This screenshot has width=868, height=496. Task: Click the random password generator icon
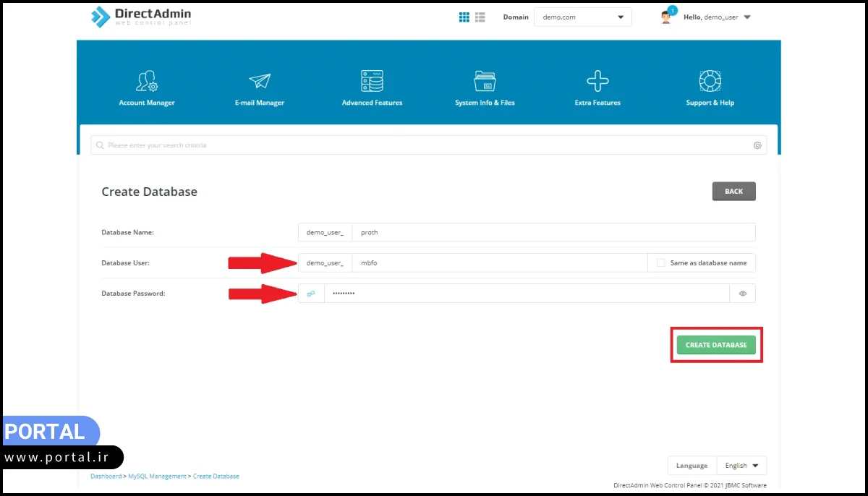pos(311,294)
